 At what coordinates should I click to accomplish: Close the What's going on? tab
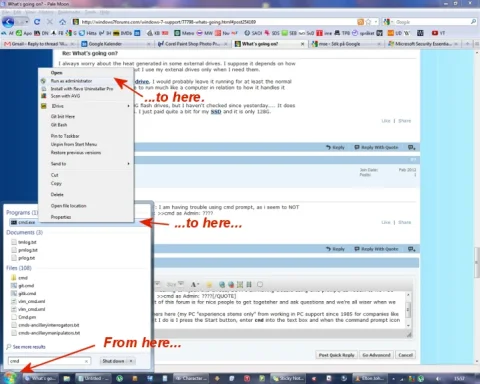point(302,44)
